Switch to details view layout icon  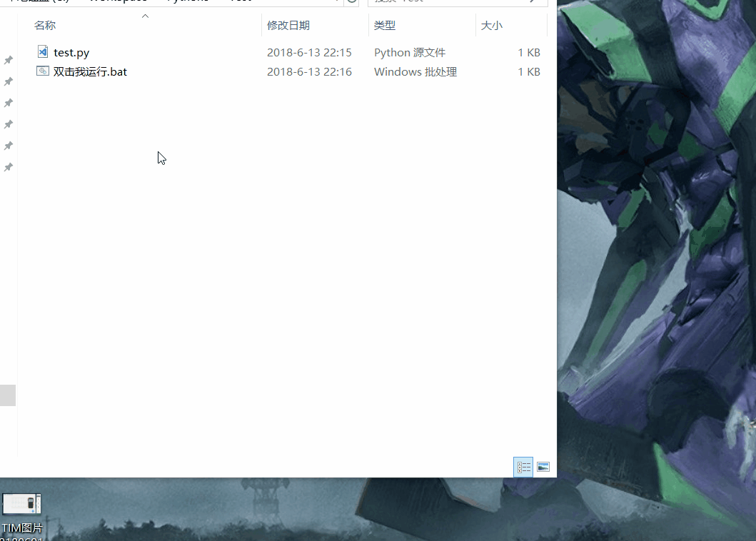coord(523,467)
